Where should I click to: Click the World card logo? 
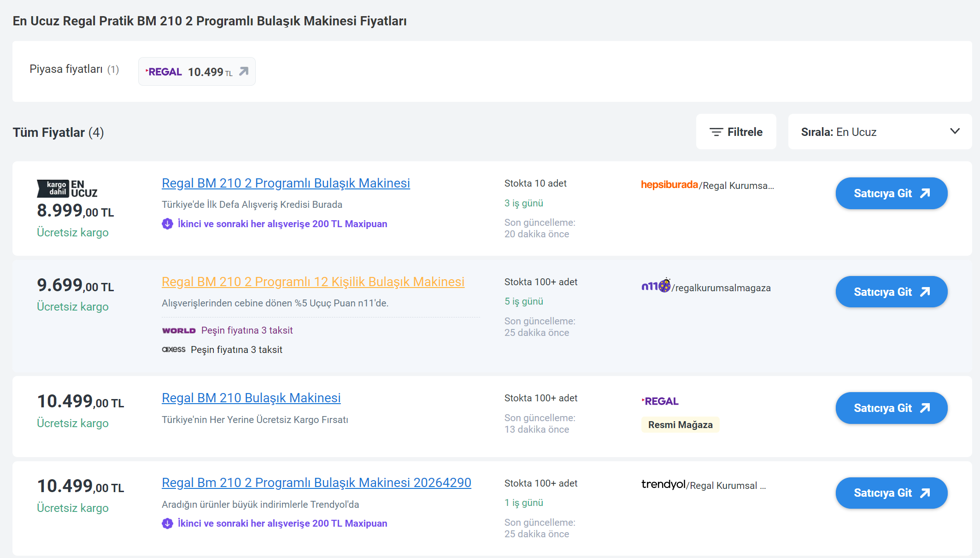[x=179, y=330]
